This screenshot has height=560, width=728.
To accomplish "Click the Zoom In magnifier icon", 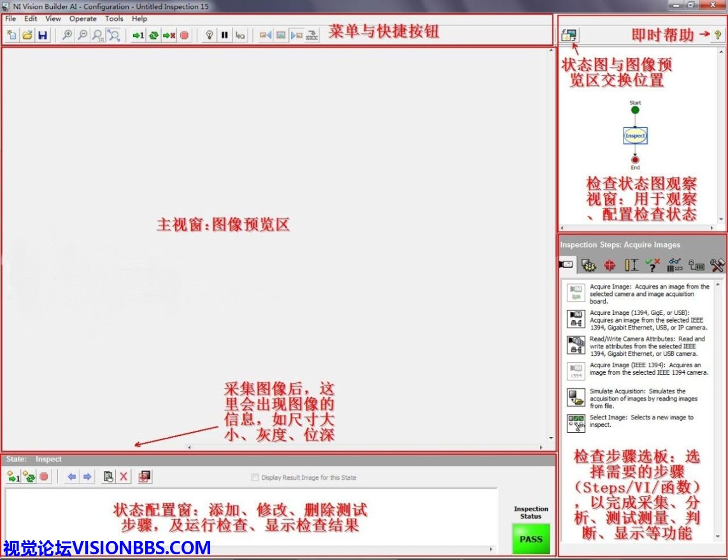I will (x=66, y=36).
